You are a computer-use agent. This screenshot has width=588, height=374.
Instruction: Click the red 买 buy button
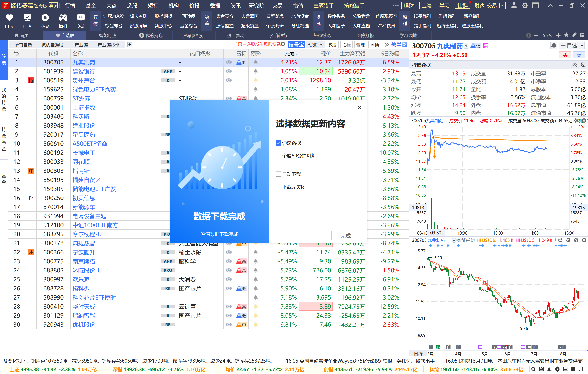click(565, 55)
